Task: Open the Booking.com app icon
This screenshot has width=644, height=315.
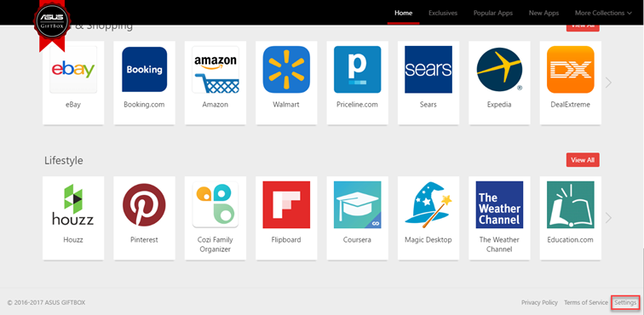Action: pyautogui.click(x=145, y=70)
